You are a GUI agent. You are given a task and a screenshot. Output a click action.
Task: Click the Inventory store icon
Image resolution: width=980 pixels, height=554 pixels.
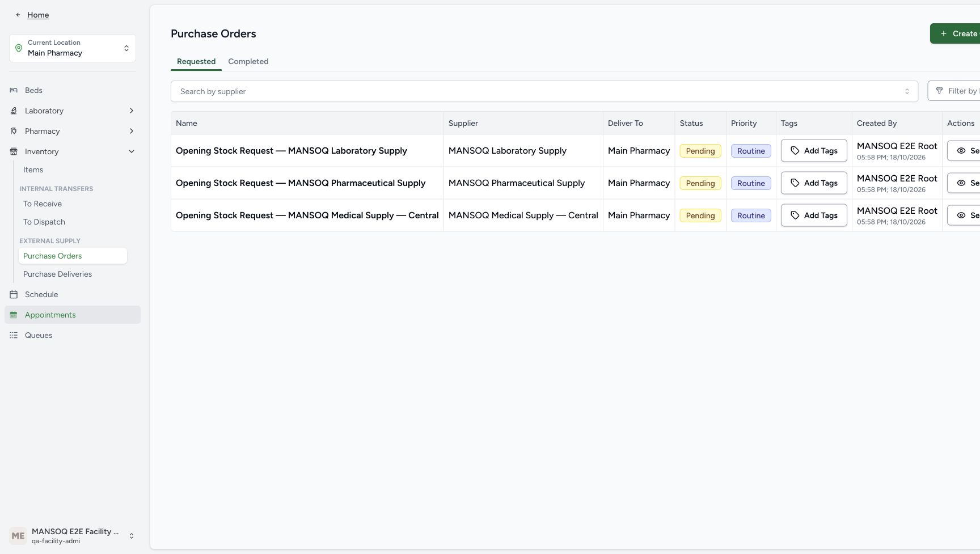point(14,151)
